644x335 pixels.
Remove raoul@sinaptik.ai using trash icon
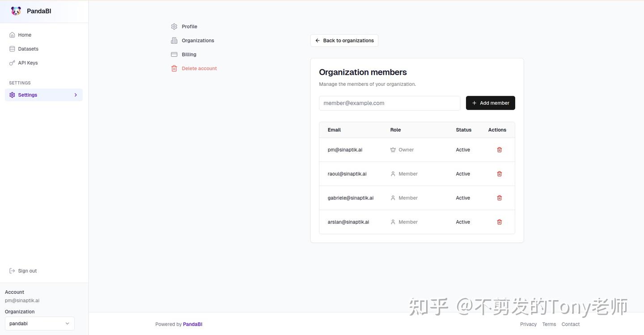[500, 174]
